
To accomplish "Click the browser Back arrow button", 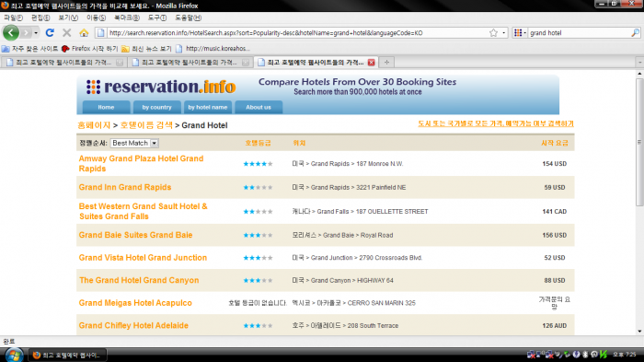I will tap(11, 32).
